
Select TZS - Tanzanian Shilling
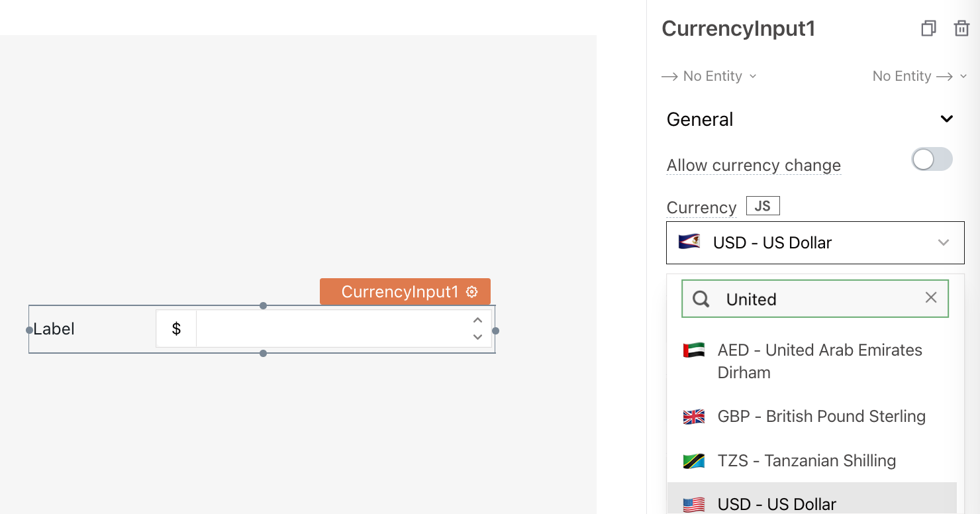[x=807, y=460]
